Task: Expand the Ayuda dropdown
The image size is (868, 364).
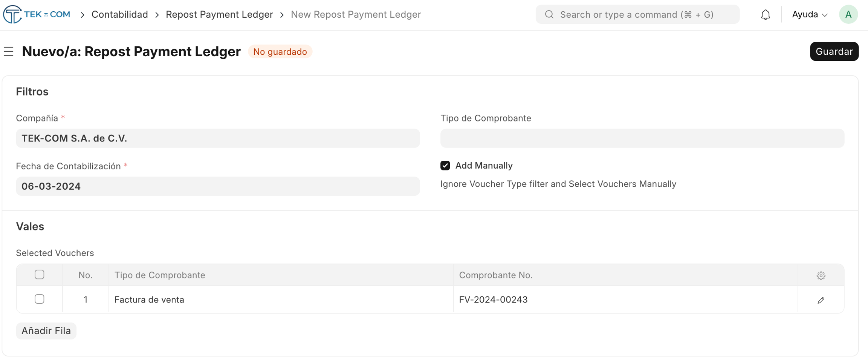Action: [810, 15]
